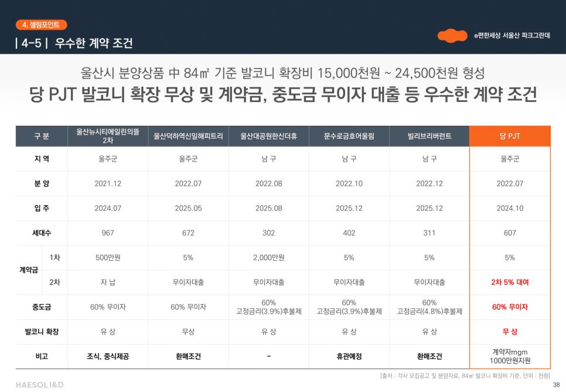The height and width of the screenshot is (392, 566).
Task: Click the '세대수' row label
Action: click(42, 233)
